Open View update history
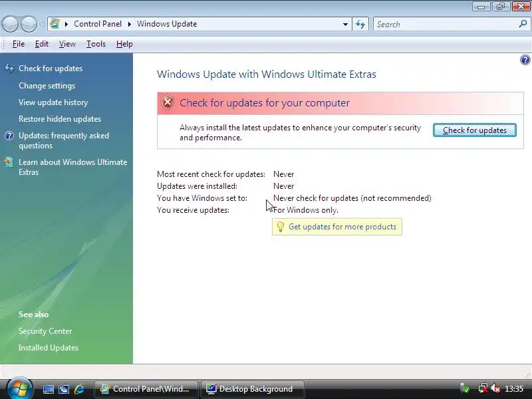The height and width of the screenshot is (399, 532). (x=53, y=102)
